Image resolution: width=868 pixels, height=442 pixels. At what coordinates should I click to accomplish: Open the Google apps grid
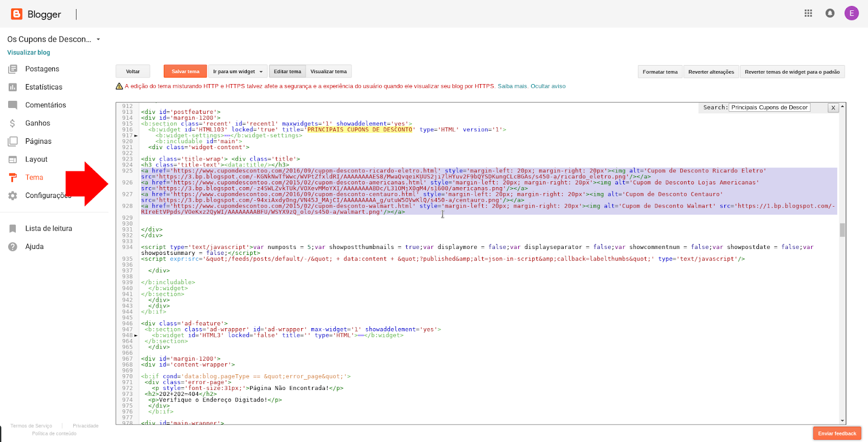pyautogui.click(x=808, y=14)
